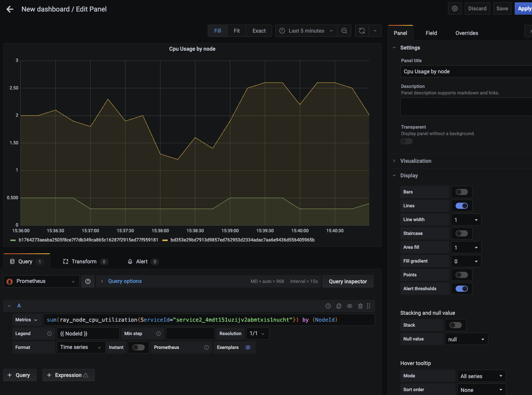Click the yellow legend color swatch

coord(165,240)
